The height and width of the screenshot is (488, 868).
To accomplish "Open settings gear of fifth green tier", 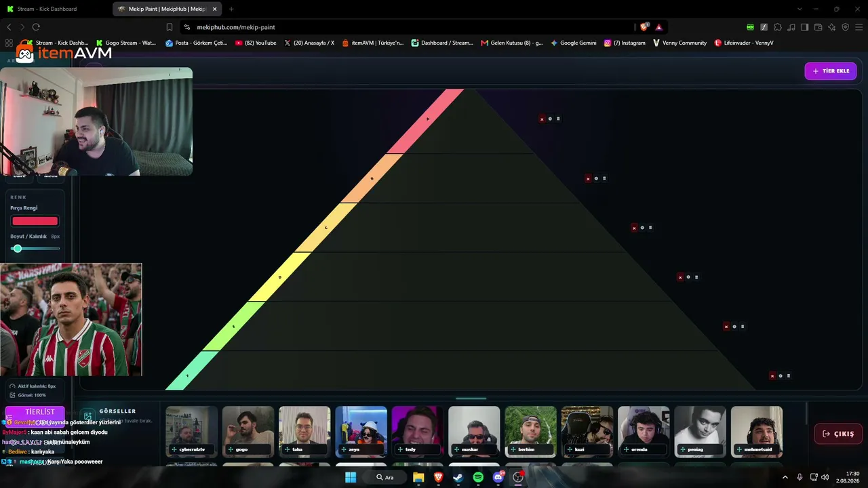I will [734, 327].
